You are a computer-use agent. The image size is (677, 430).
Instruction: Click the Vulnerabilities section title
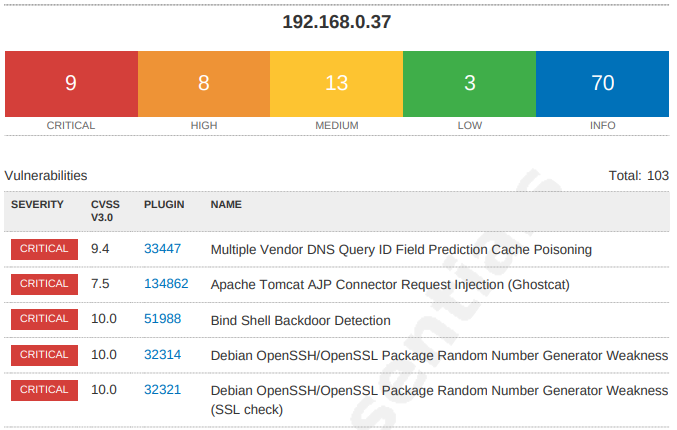46,176
